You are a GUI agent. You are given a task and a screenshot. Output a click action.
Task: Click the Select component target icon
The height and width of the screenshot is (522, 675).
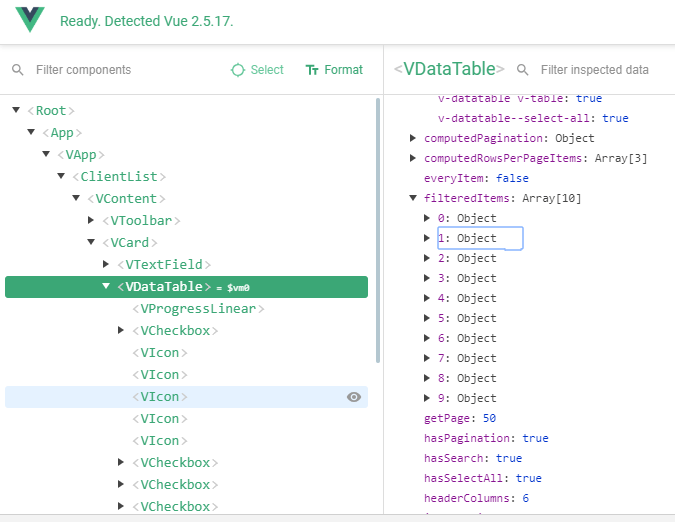coord(237,70)
